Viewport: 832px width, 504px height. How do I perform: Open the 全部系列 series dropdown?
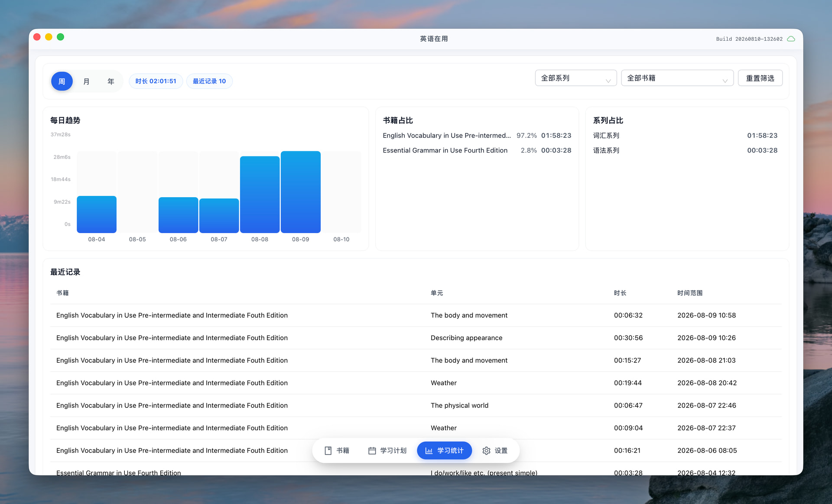tap(575, 78)
